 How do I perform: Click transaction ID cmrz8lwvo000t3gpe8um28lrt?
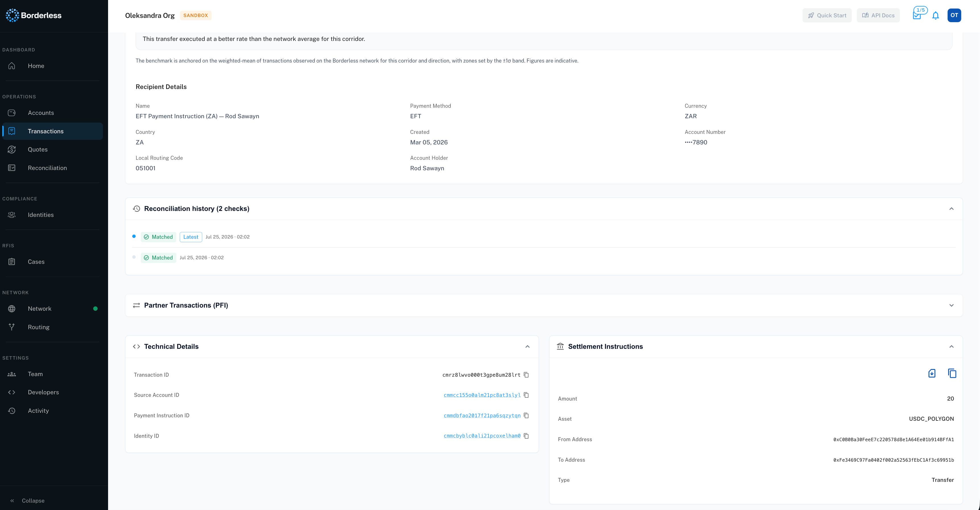tap(481, 375)
